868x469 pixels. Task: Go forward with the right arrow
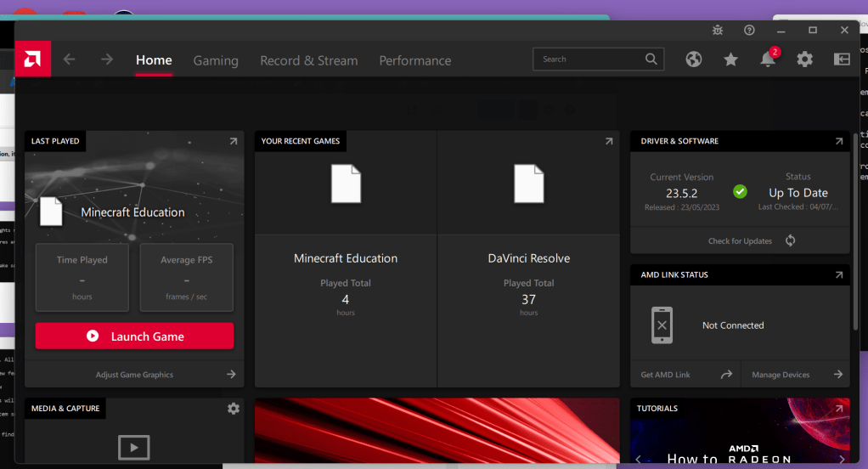pyautogui.click(x=107, y=59)
